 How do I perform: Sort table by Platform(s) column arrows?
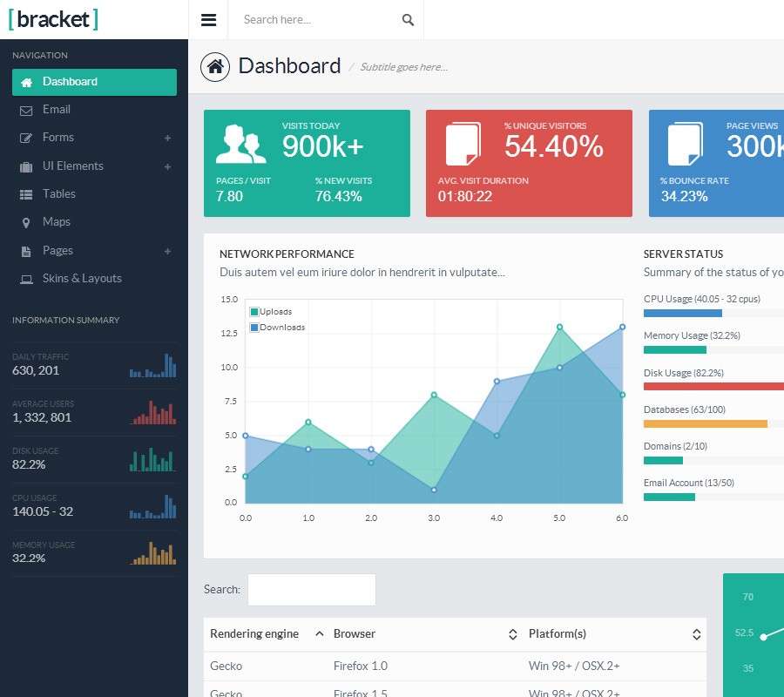pos(697,634)
